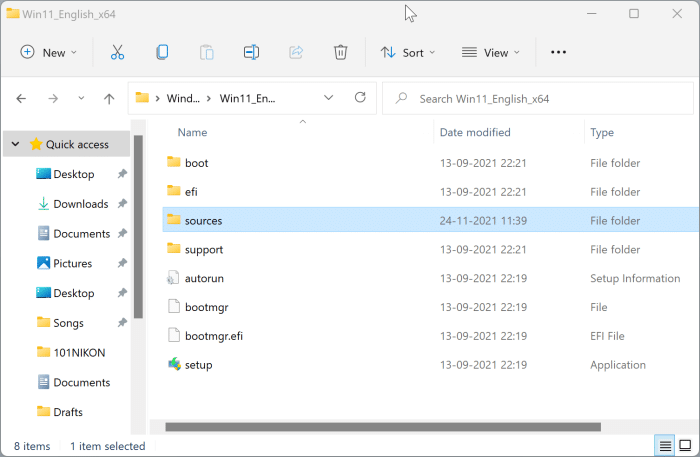Click the Rename icon in toolbar

click(251, 52)
